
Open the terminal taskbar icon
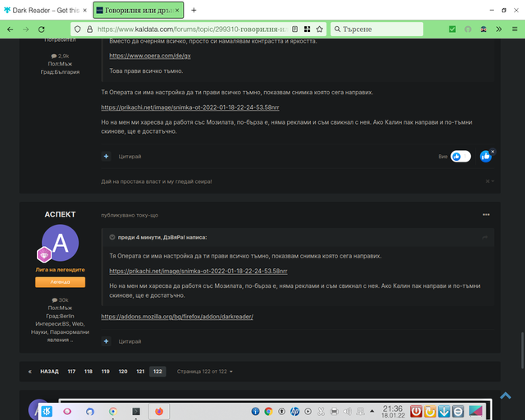point(135,411)
